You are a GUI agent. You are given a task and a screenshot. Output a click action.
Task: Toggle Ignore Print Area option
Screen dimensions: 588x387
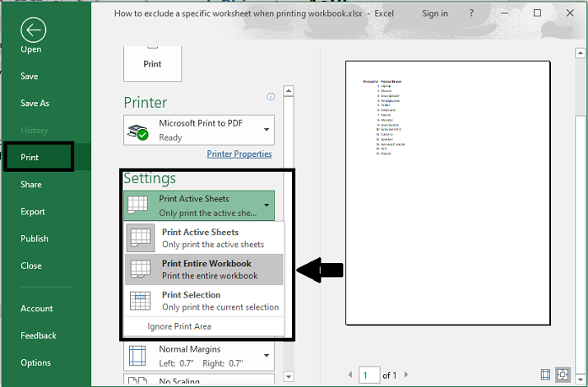[x=204, y=326]
